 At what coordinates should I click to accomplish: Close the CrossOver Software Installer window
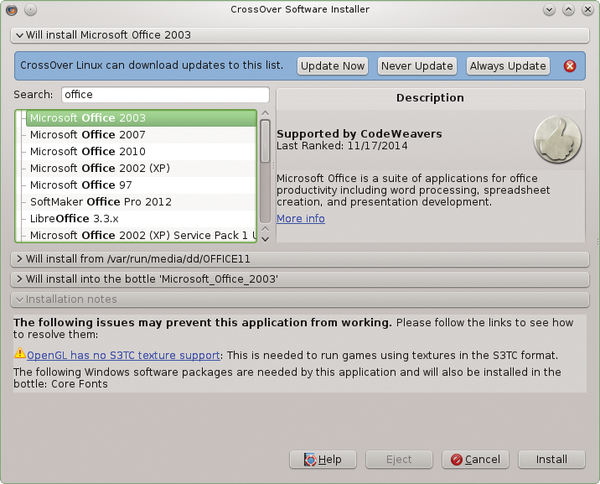pos(587,10)
